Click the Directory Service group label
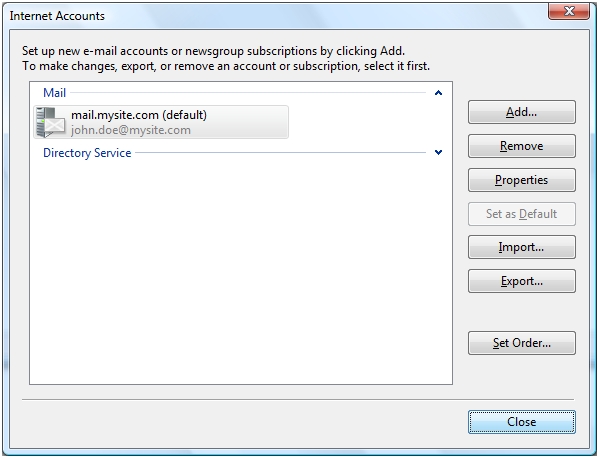Image resolution: width=599 pixels, height=458 pixels. tap(87, 153)
